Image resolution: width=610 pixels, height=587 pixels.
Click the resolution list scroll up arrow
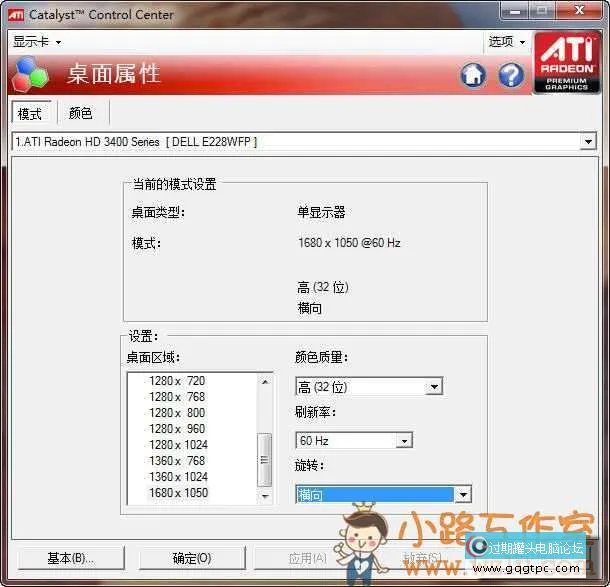(265, 381)
